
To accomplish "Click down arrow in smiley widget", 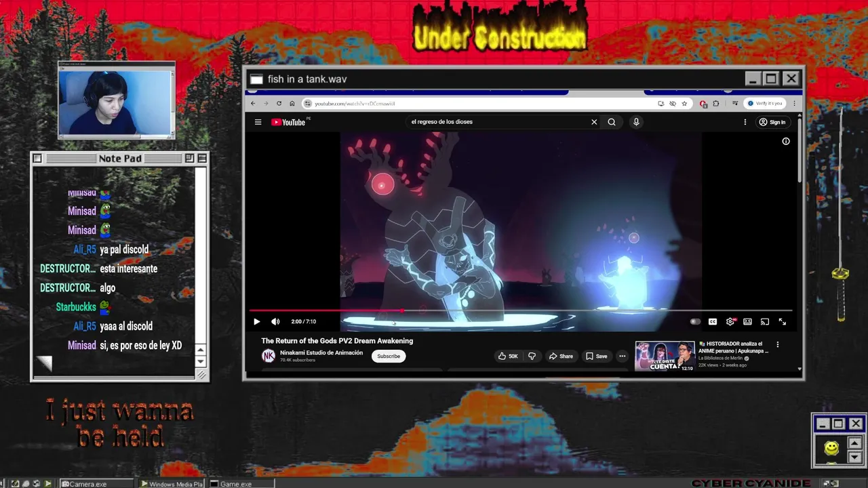I will [x=854, y=457].
